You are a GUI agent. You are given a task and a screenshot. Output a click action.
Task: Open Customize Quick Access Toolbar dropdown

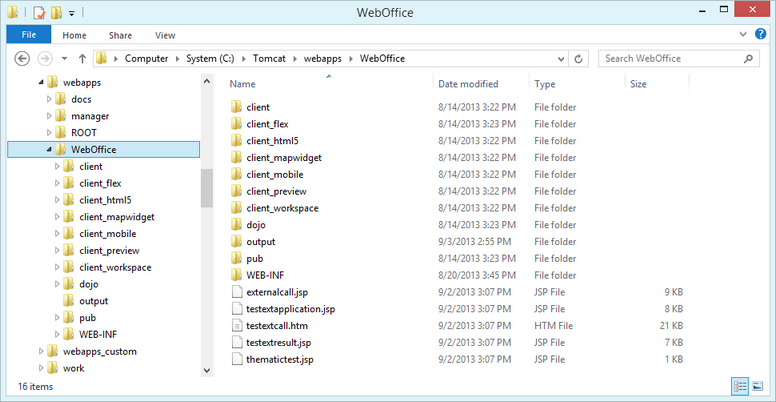pos(71,13)
